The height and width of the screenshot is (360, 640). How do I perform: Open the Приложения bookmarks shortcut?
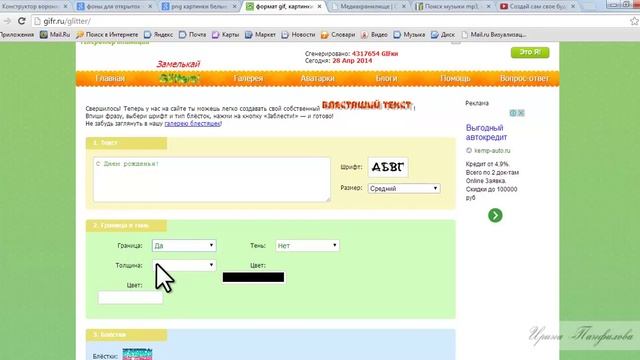click(17, 35)
